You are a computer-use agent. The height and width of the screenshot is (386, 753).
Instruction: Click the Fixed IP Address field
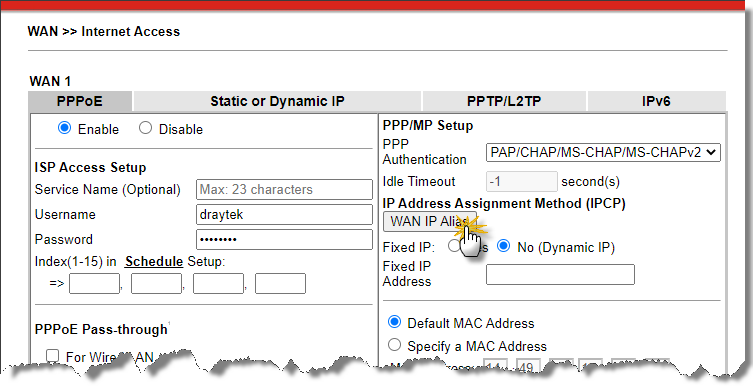pos(560,274)
